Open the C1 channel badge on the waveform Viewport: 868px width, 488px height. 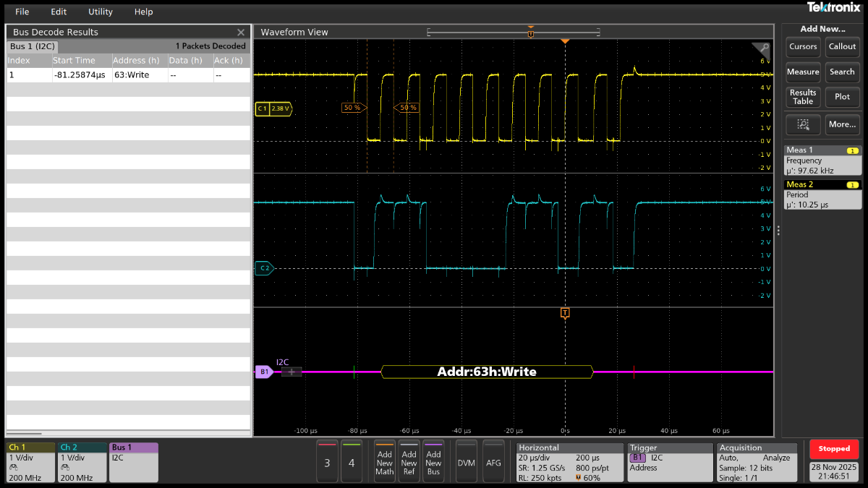point(273,108)
